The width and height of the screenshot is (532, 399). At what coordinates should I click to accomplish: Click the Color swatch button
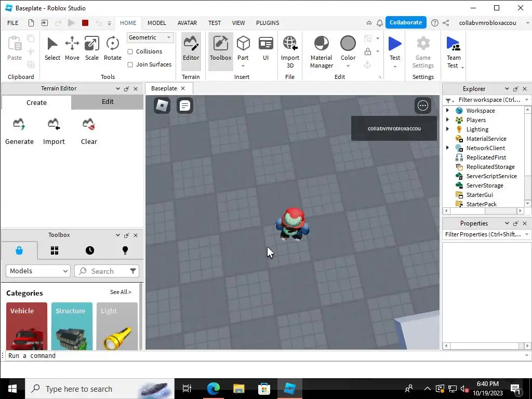348,44
